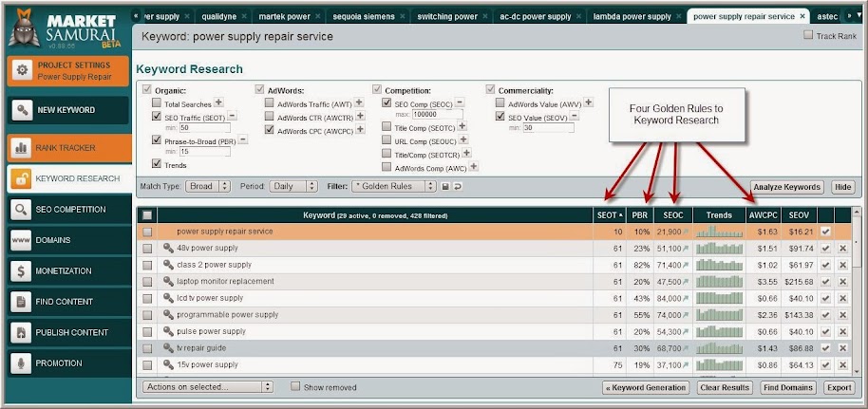Image resolution: width=868 pixels, height=409 pixels.
Task: Save the filter with disk icon
Action: tap(445, 187)
